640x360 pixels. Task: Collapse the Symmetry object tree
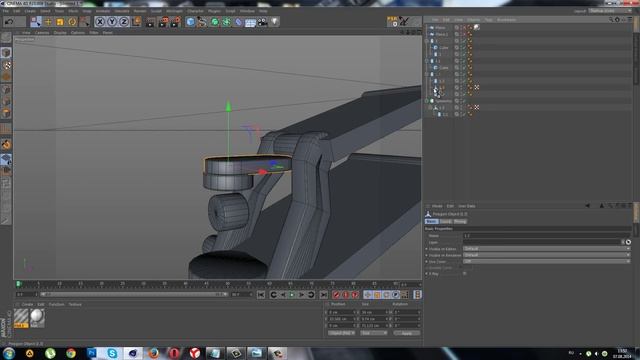pyautogui.click(x=427, y=101)
